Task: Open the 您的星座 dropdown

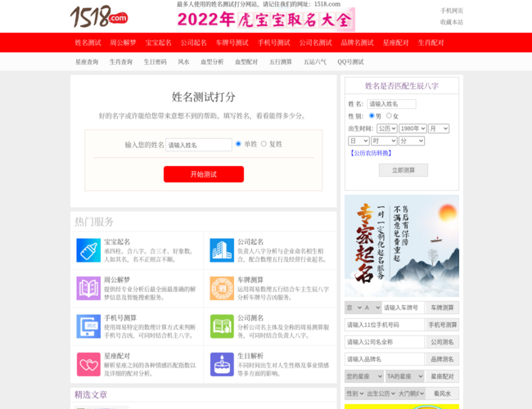Action: pos(364,376)
